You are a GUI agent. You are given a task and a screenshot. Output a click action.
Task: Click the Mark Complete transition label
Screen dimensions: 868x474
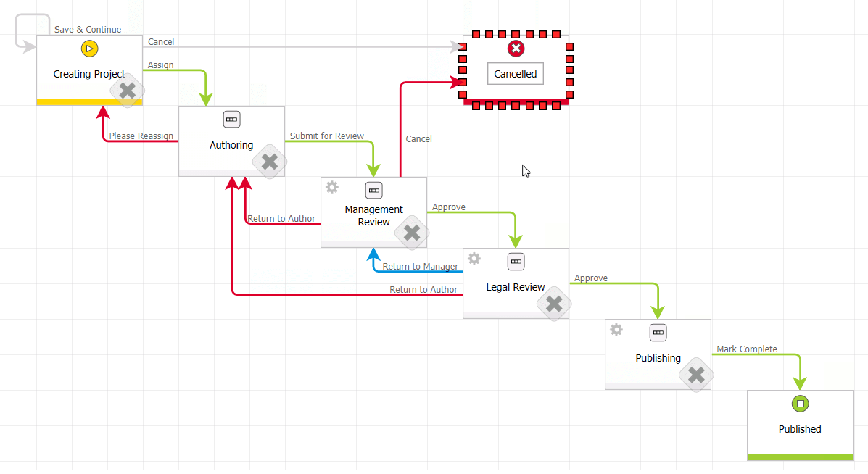[747, 349]
